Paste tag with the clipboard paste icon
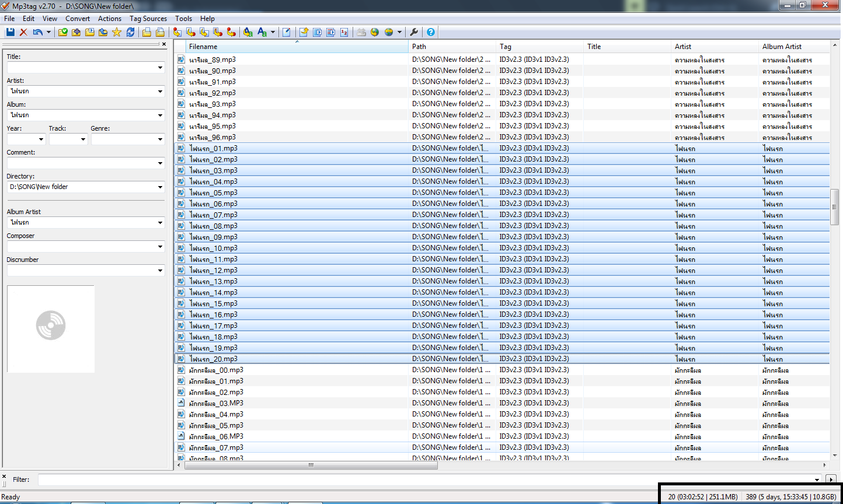Image resolution: width=843 pixels, height=504 pixels. tap(160, 32)
